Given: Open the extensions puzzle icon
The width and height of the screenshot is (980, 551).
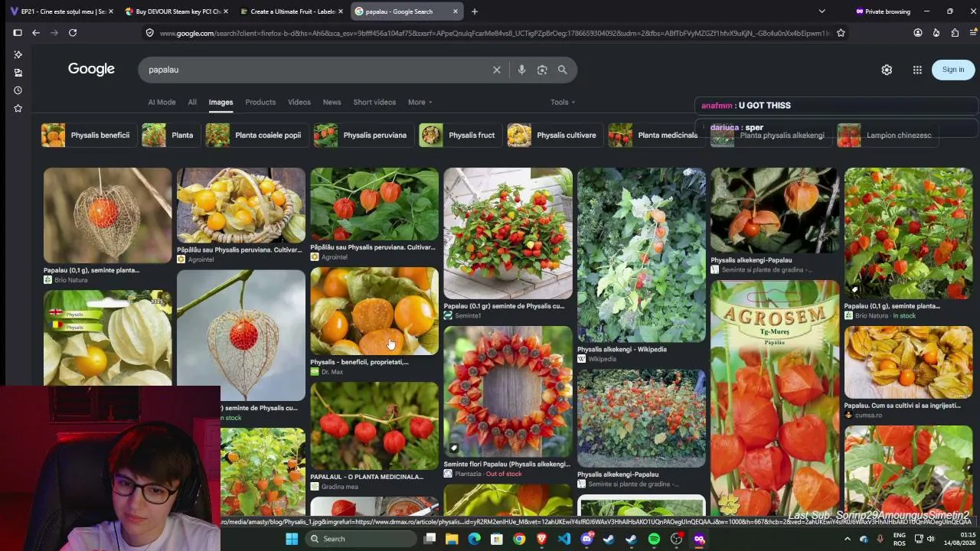Looking at the screenshot, I should (955, 33).
